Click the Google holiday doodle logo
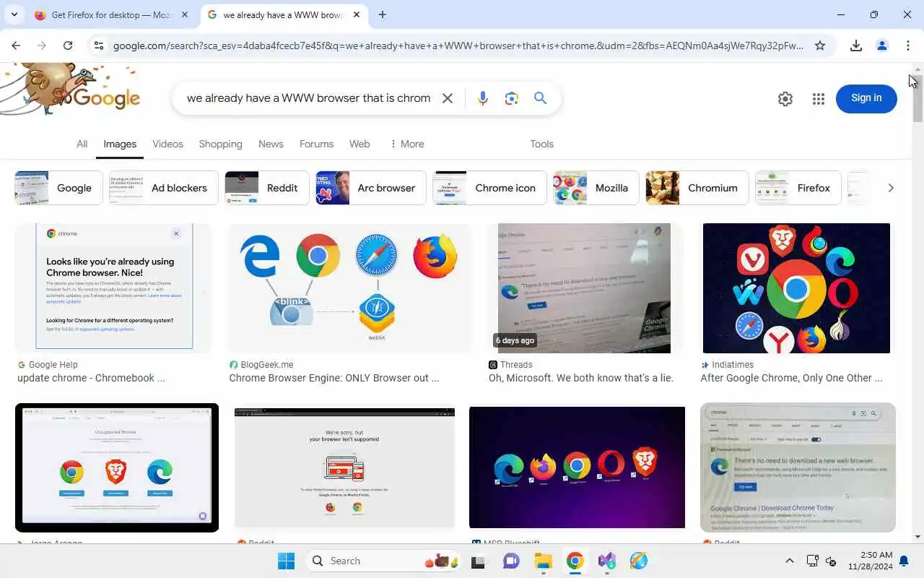924x578 pixels. tap(71, 90)
